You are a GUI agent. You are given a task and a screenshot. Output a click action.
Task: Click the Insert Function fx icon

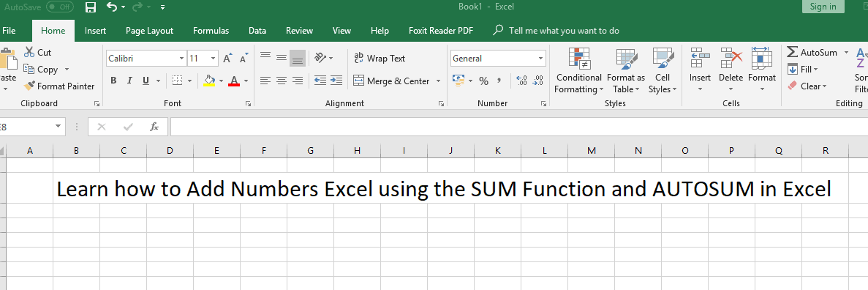(x=154, y=127)
